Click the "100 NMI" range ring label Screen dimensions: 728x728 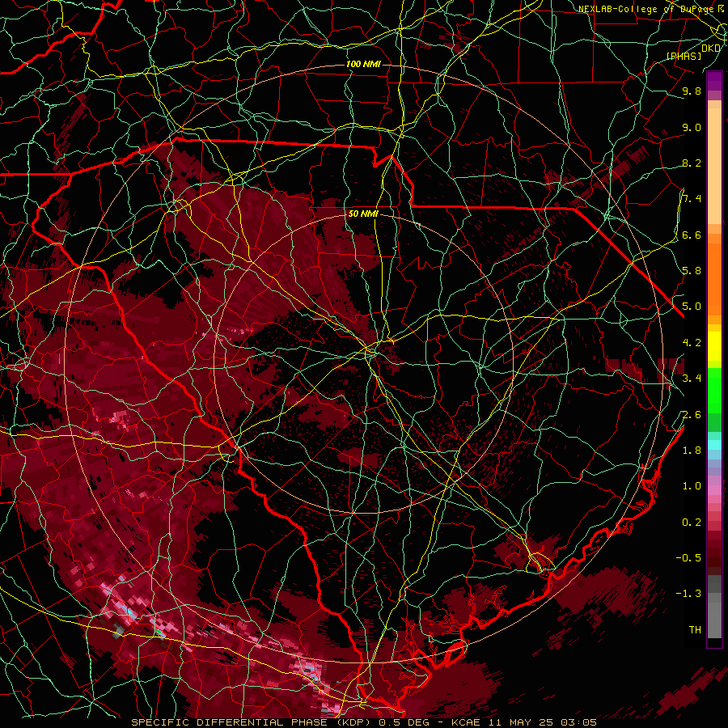point(363,64)
